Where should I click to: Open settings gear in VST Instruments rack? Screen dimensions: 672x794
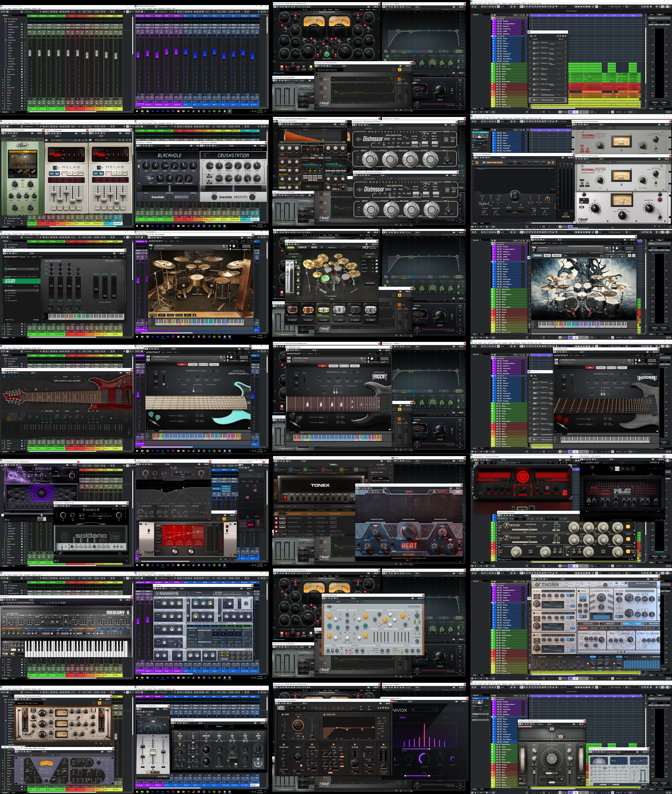566,36
